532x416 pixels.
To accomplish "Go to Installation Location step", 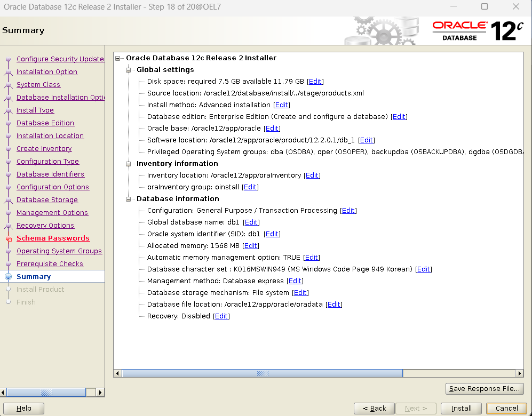I will click(50, 136).
